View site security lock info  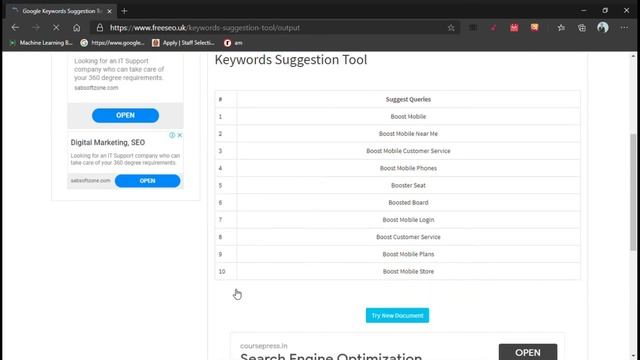[x=100, y=28]
